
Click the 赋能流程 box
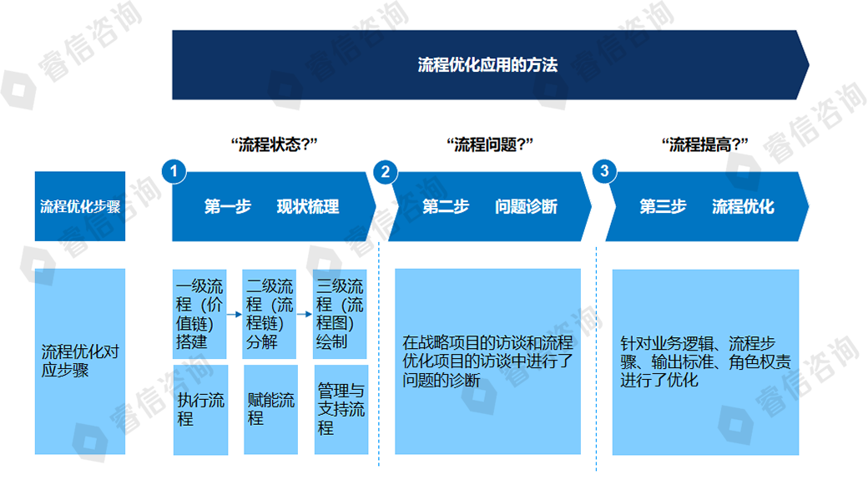[270, 409]
